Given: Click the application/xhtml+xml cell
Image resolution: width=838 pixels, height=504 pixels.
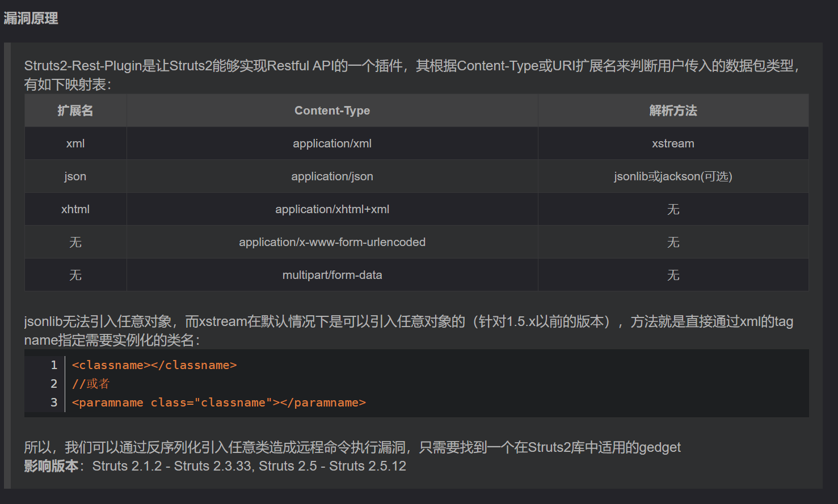Looking at the screenshot, I should pyautogui.click(x=332, y=209).
